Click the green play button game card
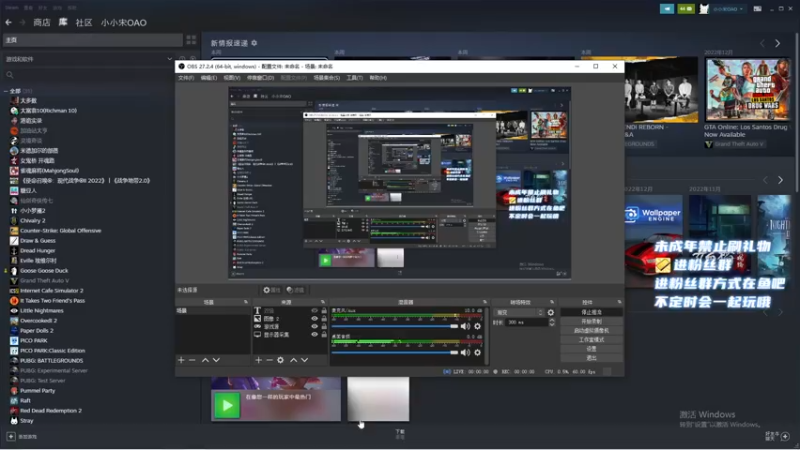The width and height of the screenshot is (800, 450). point(227,406)
